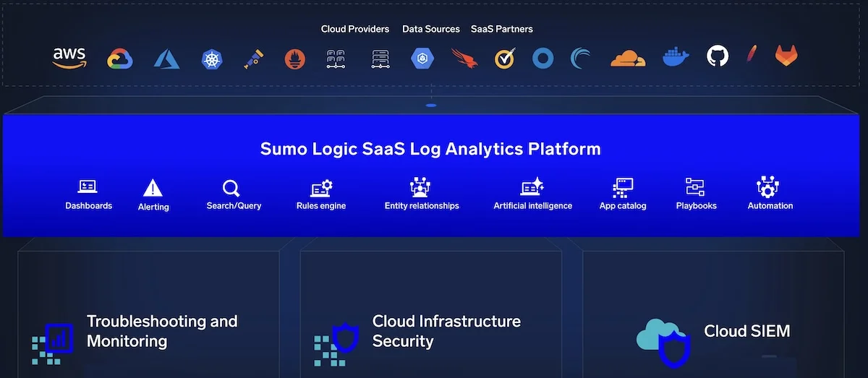Open the App catalog icon
The image size is (868, 378).
pos(622,188)
